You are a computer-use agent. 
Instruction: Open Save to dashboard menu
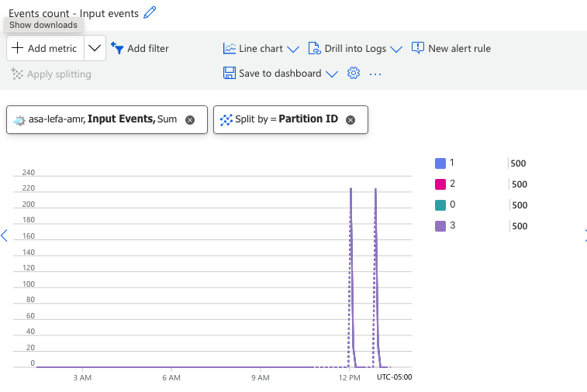coord(281,74)
